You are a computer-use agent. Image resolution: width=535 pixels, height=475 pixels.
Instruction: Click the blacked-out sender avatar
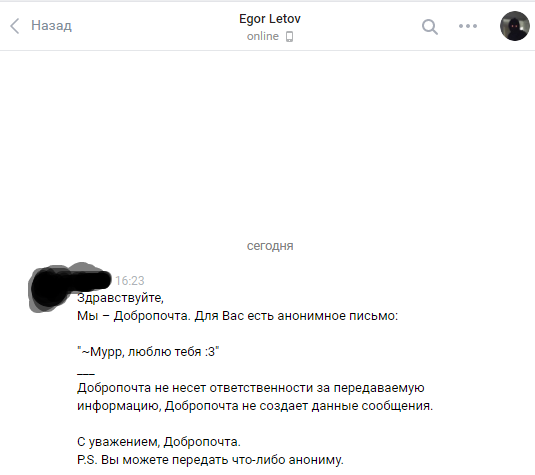coord(48,289)
